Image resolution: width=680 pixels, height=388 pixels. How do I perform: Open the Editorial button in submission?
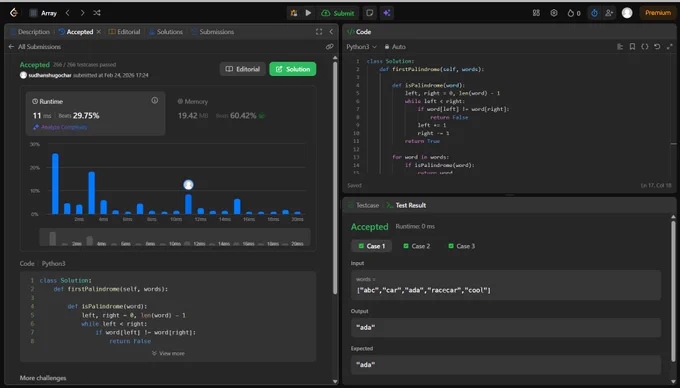coord(242,69)
